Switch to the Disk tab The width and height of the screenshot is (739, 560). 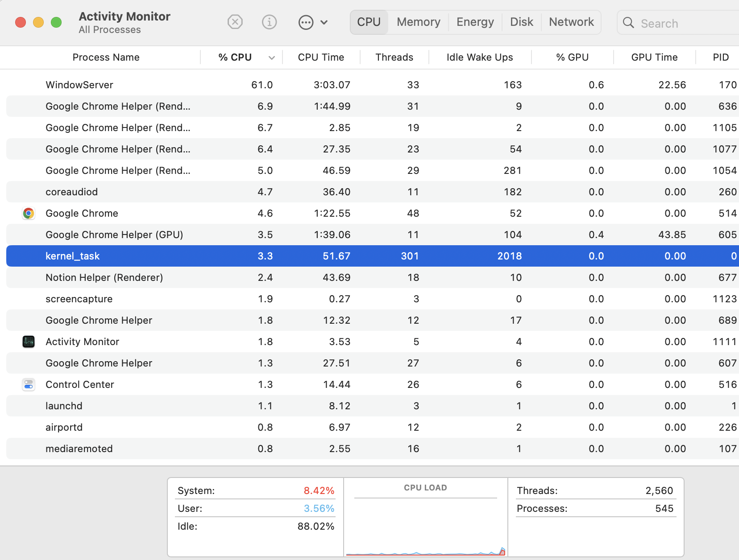click(x=522, y=22)
